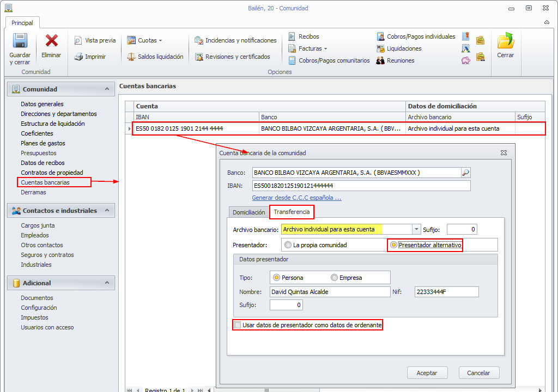Open Cargos junta in sidebar
Viewport: 558px width, 392px height.
pos(38,225)
